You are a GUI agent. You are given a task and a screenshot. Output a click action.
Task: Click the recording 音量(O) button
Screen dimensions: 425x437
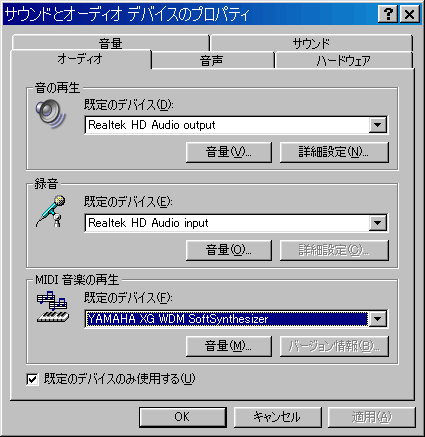click(x=229, y=250)
